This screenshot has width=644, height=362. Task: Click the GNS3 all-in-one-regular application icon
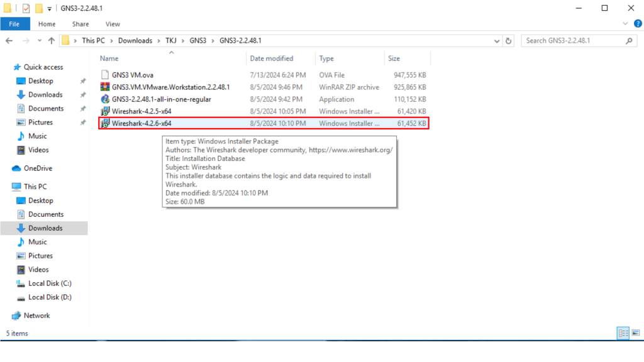click(x=105, y=99)
